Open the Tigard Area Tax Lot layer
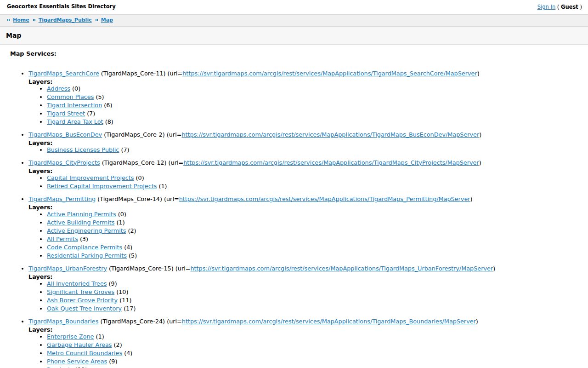 pyautogui.click(x=75, y=122)
